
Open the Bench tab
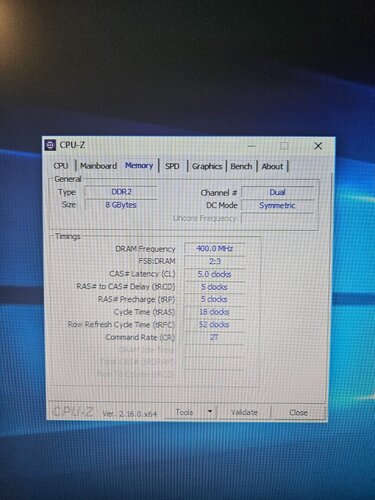coord(241,166)
